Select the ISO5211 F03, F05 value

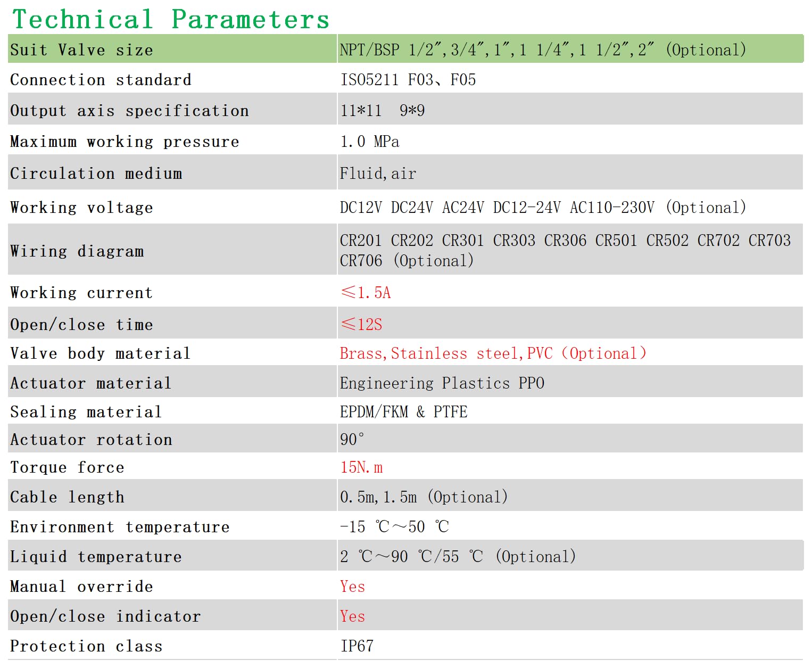tap(408, 80)
